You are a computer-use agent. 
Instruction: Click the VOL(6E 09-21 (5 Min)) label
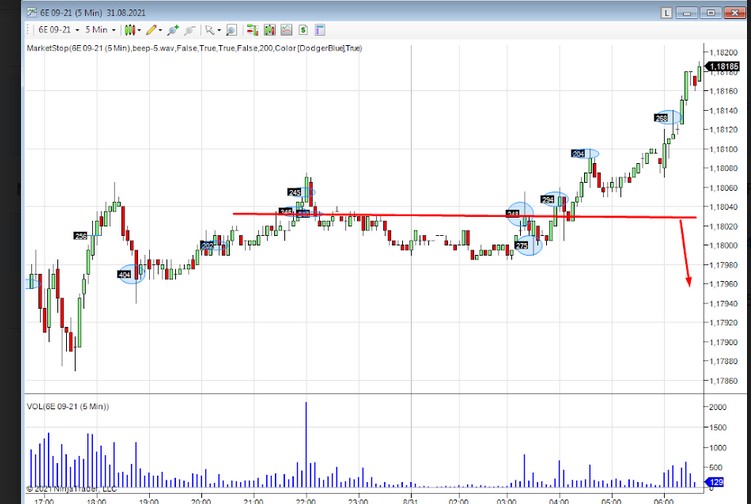click(x=69, y=406)
